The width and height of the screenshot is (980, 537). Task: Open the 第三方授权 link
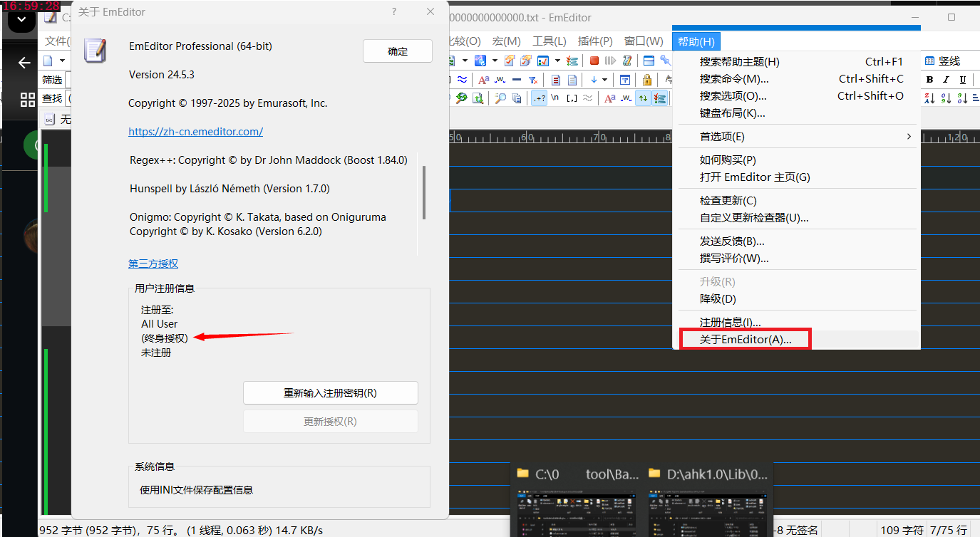153,264
